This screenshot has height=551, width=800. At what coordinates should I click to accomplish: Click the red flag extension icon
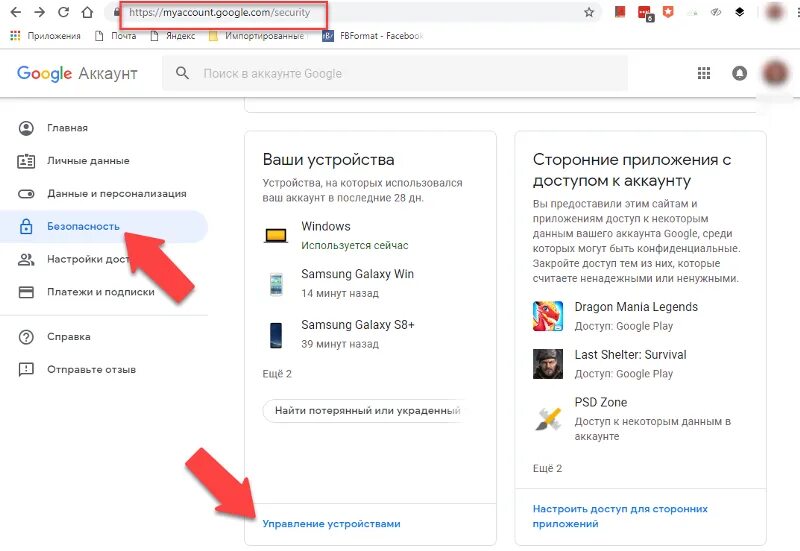(620, 12)
